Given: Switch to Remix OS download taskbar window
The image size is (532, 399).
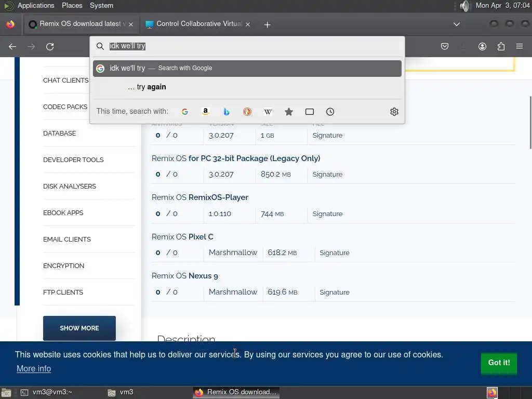Looking at the screenshot, I should 236,393.
